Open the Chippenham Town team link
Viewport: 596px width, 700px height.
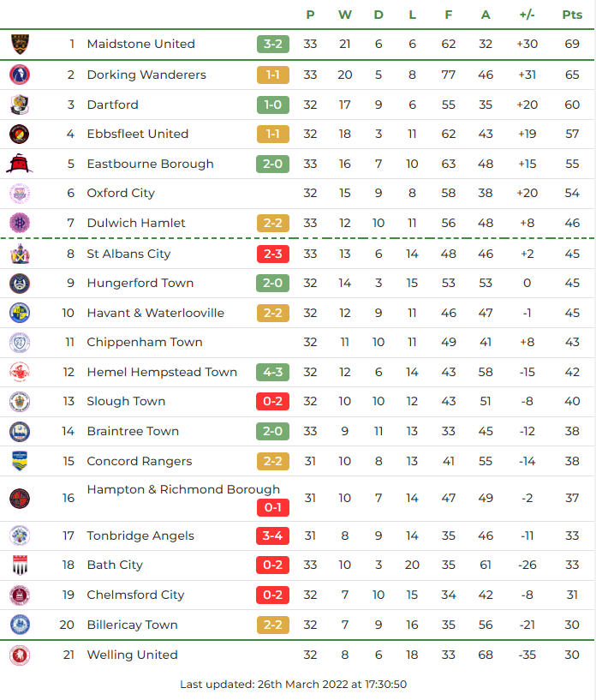pos(145,342)
